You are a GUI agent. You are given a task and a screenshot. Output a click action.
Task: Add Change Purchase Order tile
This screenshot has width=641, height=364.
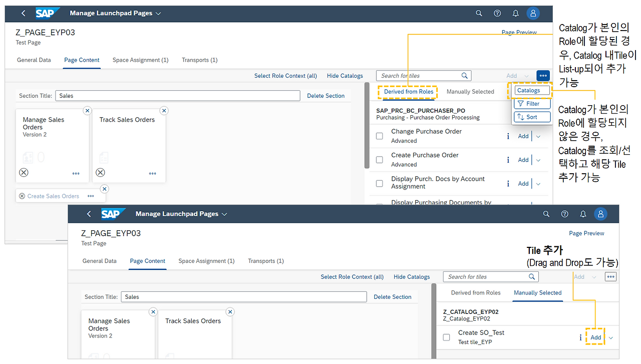click(x=523, y=136)
